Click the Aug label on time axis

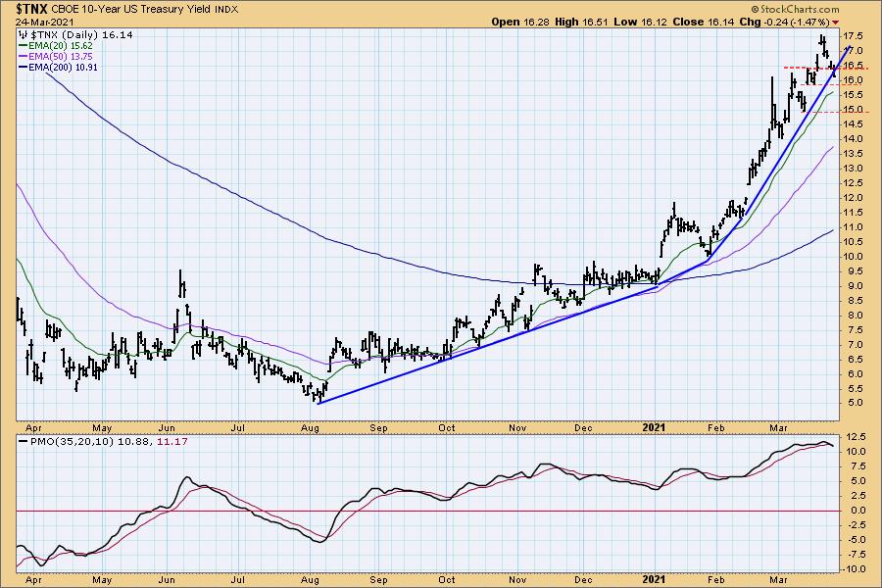click(312, 427)
